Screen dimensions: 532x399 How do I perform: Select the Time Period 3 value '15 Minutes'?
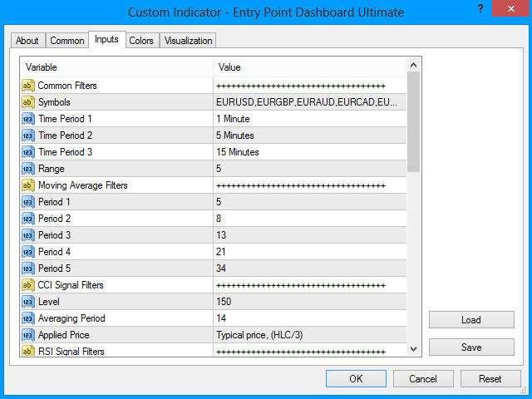click(238, 152)
